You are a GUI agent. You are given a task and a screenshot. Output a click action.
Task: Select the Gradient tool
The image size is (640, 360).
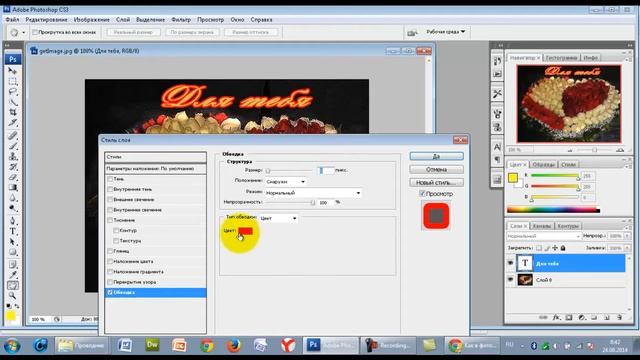[12, 187]
